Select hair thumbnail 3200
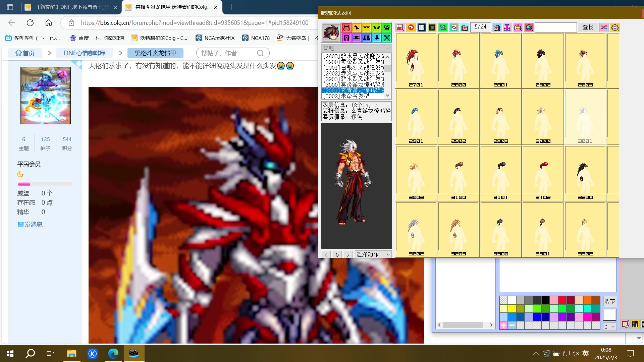This screenshot has width=644, height=362. [585, 173]
